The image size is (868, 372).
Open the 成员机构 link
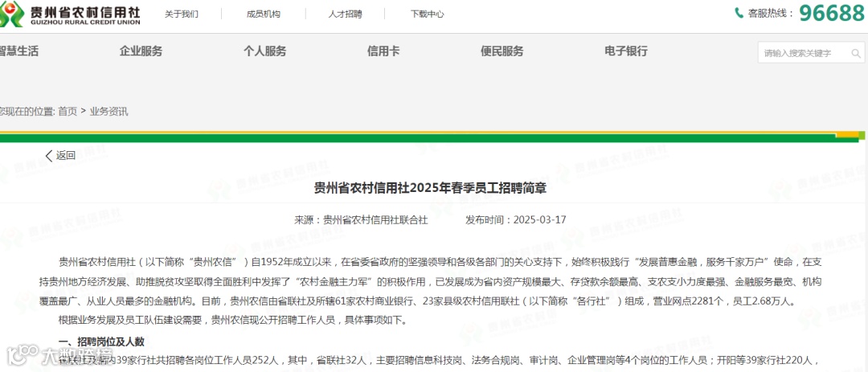click(264, 14)
